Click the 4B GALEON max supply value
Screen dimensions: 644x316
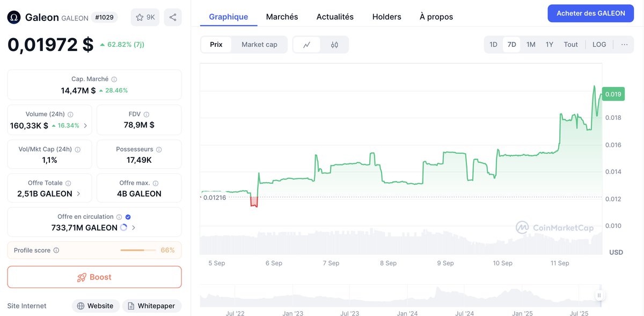coord(139,193)
